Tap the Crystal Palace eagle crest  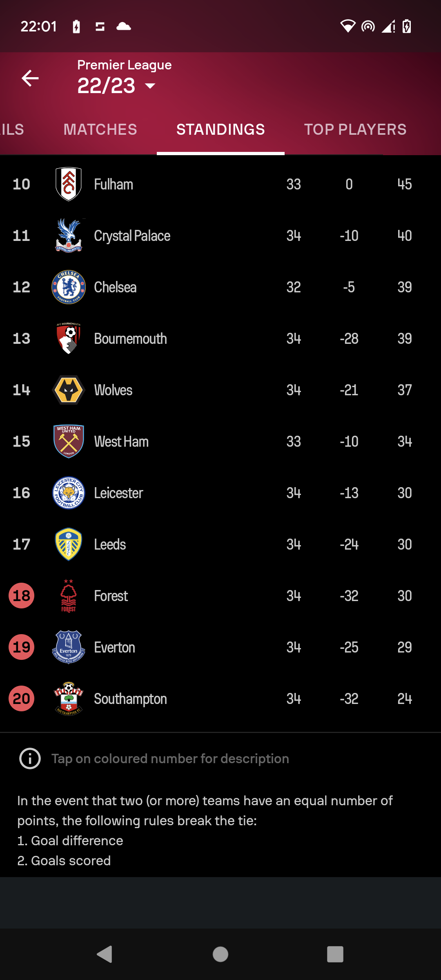[x=69, y=236]
